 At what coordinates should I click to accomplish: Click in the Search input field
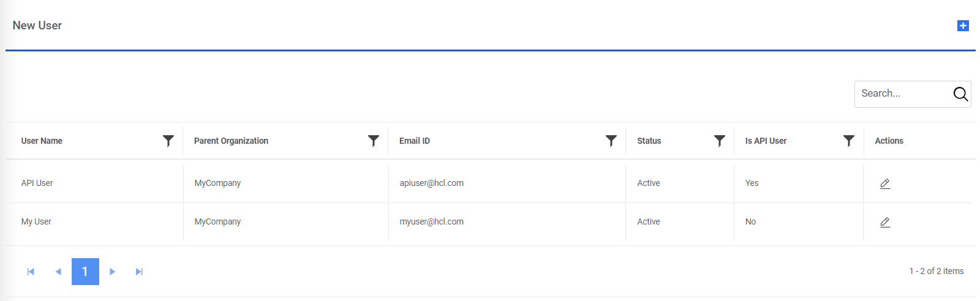900,94
